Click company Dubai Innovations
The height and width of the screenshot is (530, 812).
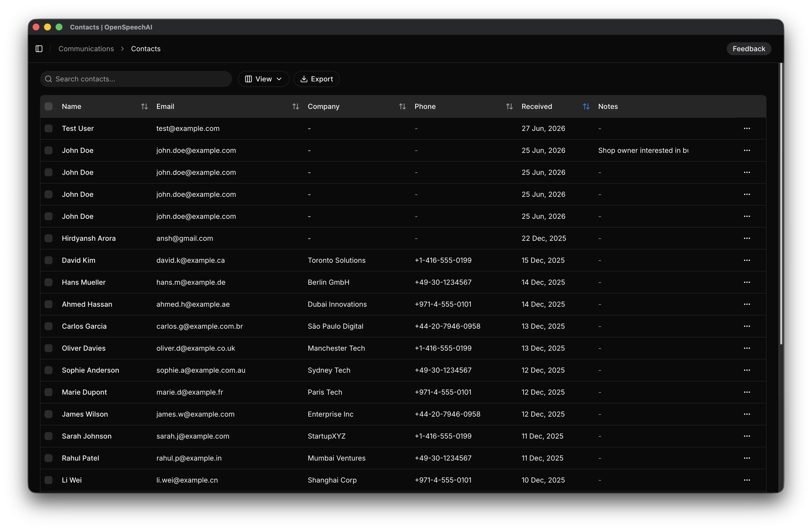[337, 304]
